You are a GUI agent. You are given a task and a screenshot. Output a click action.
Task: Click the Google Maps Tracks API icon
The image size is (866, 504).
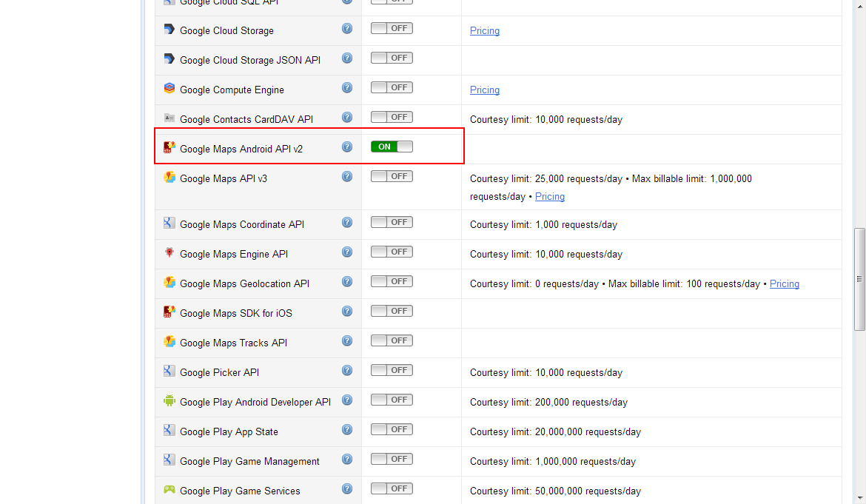(x=169, y=342)
